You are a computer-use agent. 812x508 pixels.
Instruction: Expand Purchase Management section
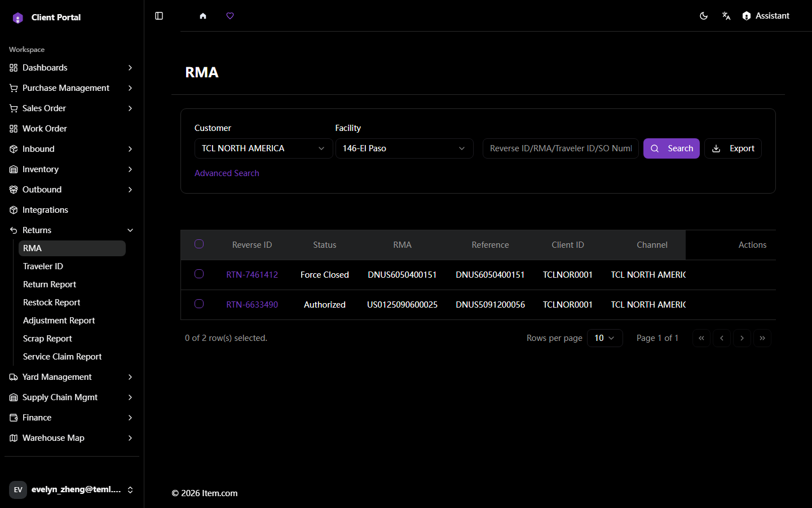[72, 88]
